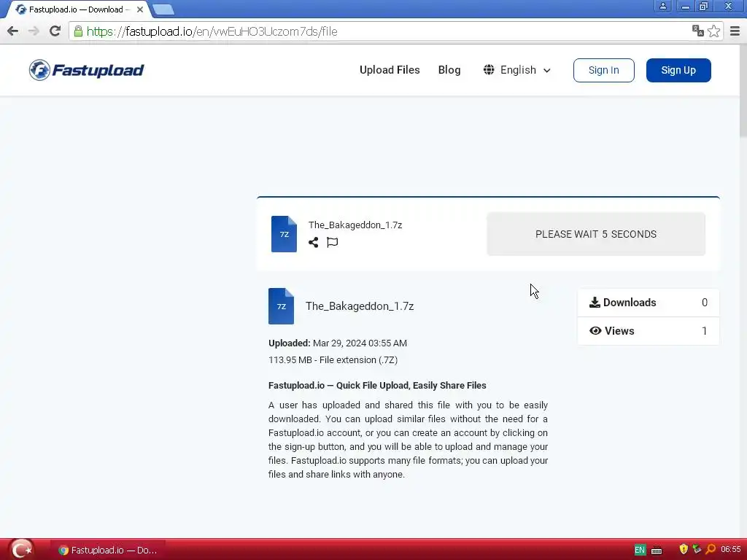This screenshot has height=560, width=747.
Task: Click the Please Wait 5 Seconds button
Action: [596, 234]
